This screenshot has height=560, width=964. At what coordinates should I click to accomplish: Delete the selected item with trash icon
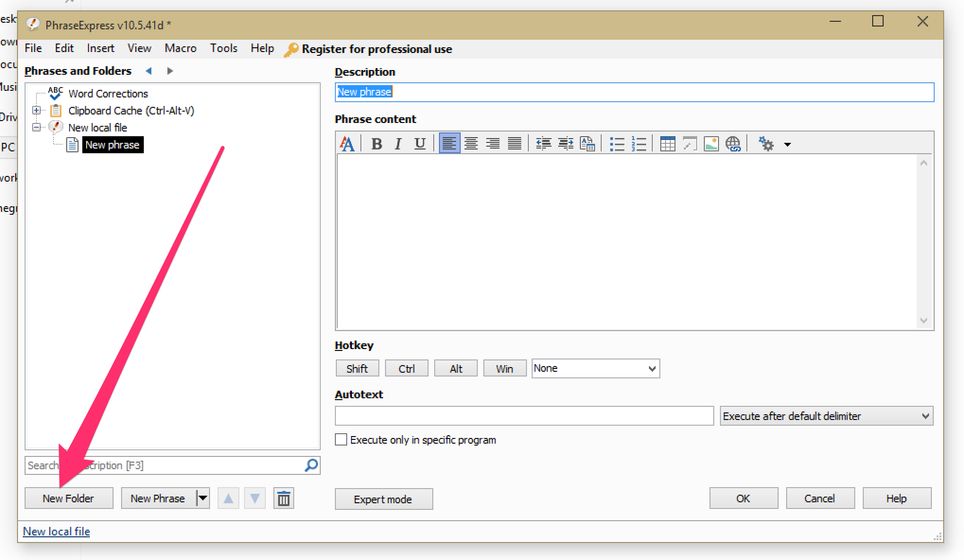[284, 499]
